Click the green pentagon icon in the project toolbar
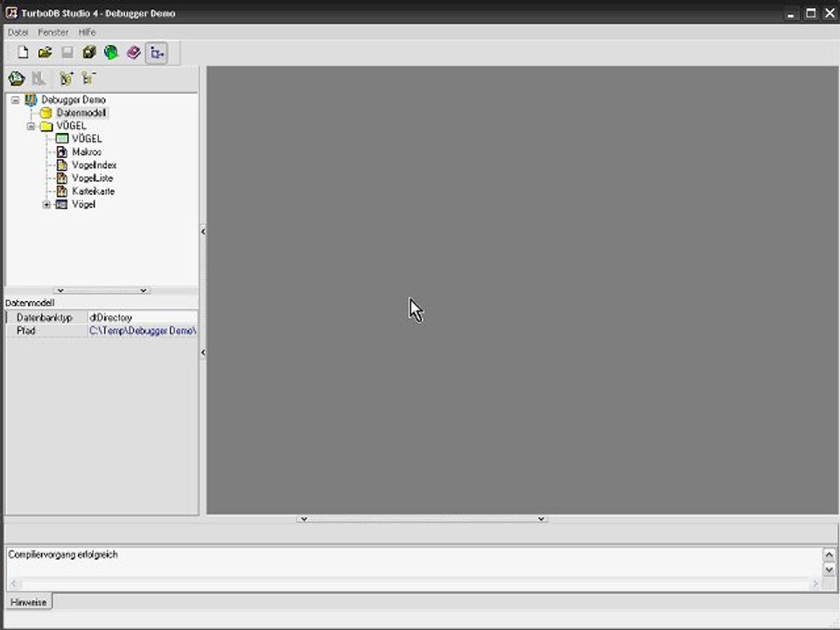This screenshot has width=840, height=630. [17, 79]
